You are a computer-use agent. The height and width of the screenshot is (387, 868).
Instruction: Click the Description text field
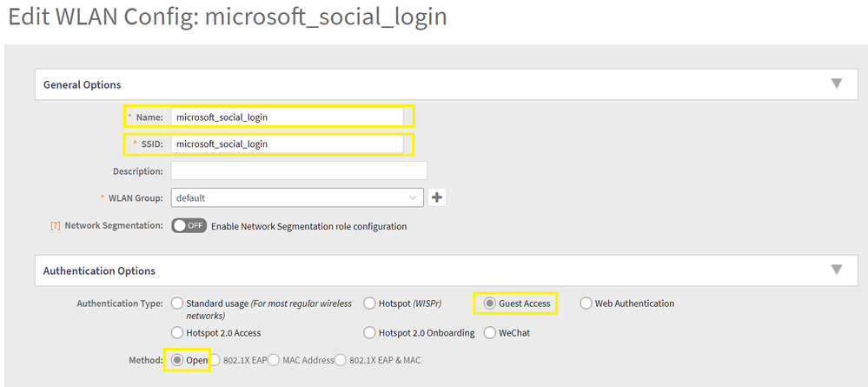click(x=299, y=170)
